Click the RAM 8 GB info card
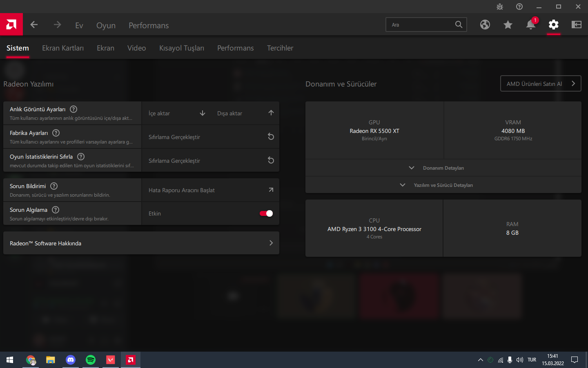 pos(512,229)
